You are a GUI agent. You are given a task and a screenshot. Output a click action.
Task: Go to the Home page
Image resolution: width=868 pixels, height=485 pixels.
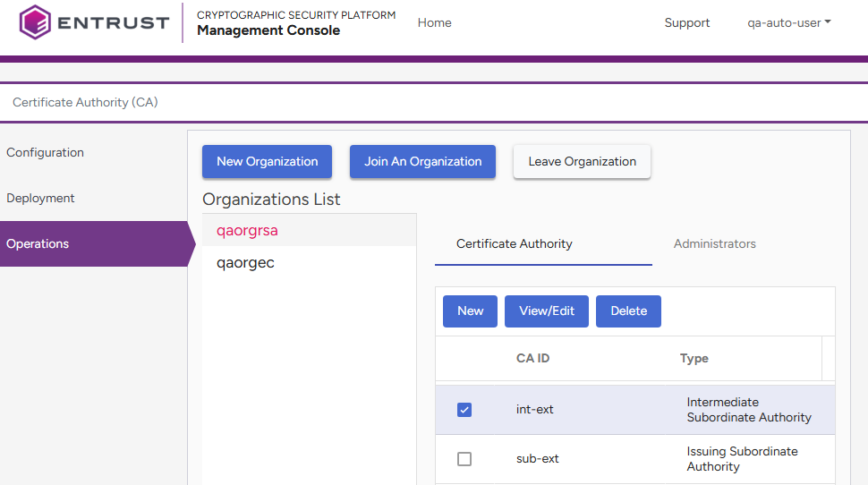[434, 23]
